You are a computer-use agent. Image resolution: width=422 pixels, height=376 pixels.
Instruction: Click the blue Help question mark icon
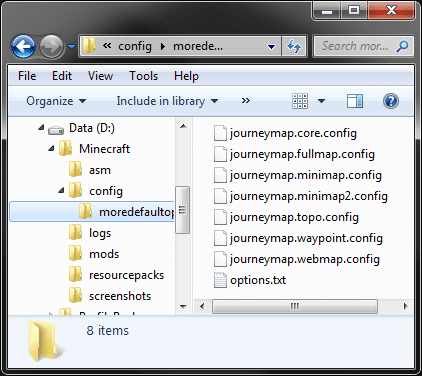[391, 101]
